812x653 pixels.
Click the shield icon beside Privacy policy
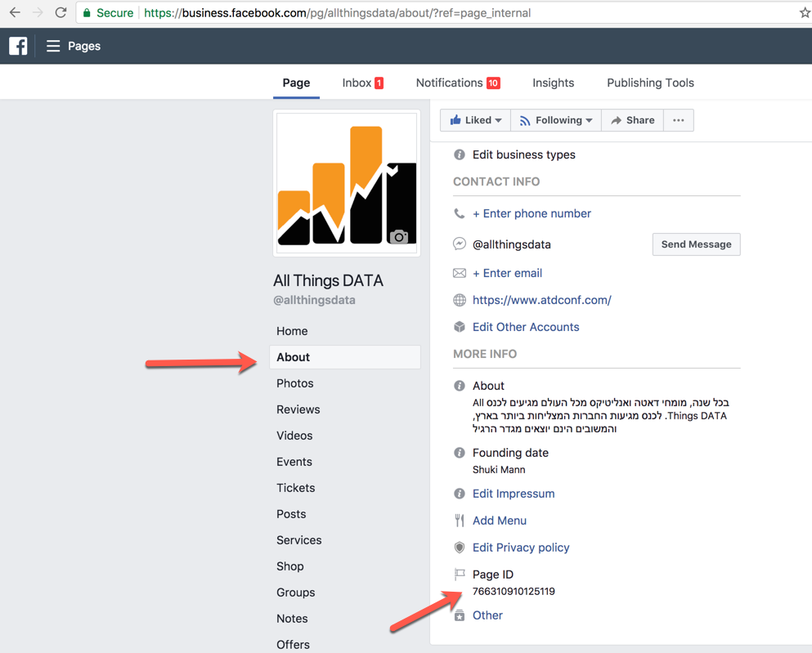[460, 548]
